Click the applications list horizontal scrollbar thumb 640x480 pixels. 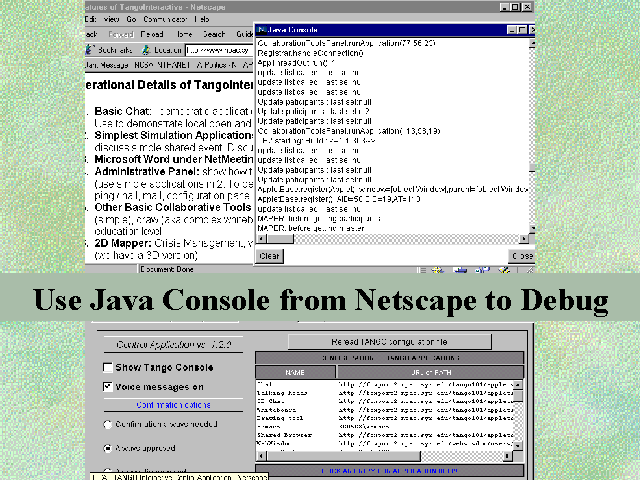click(343, 456)
